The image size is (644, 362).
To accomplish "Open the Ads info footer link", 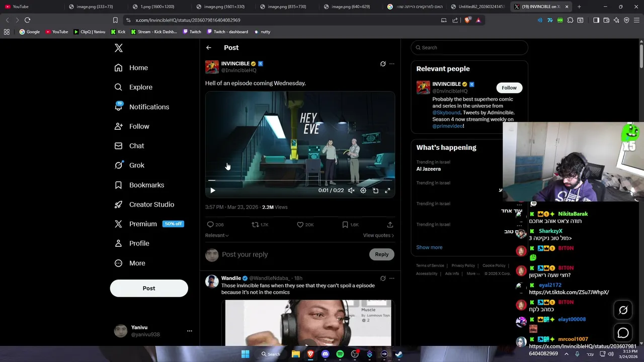I will pyautogui.click(x=452, y=274).
